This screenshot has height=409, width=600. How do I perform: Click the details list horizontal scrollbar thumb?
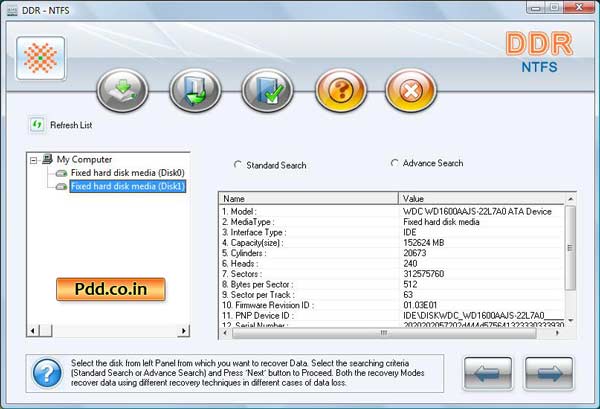tap(384, 333)
